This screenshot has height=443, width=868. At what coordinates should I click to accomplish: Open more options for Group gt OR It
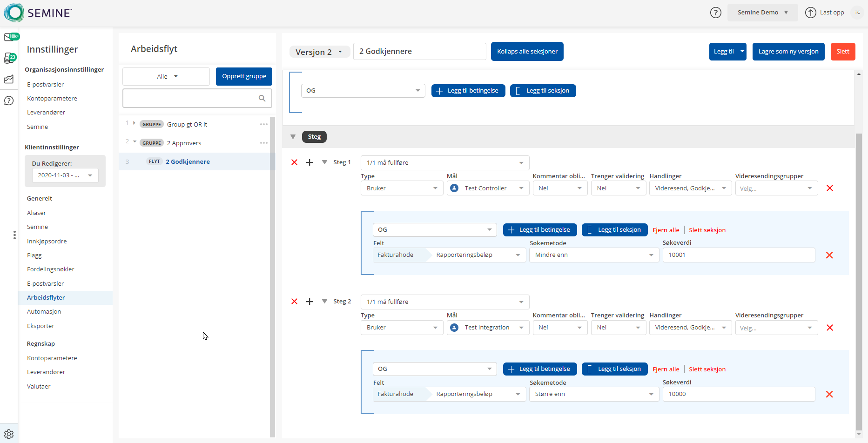[x=263, y=124]
